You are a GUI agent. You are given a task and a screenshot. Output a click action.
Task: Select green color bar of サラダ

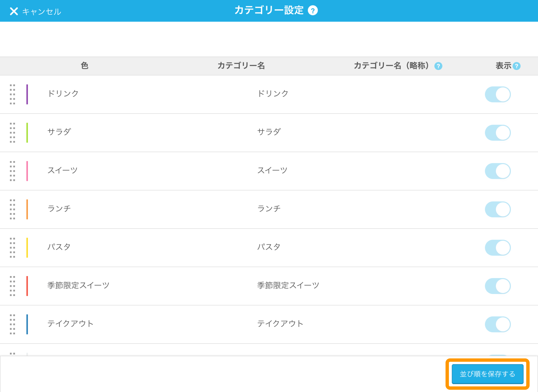(27, 133)
